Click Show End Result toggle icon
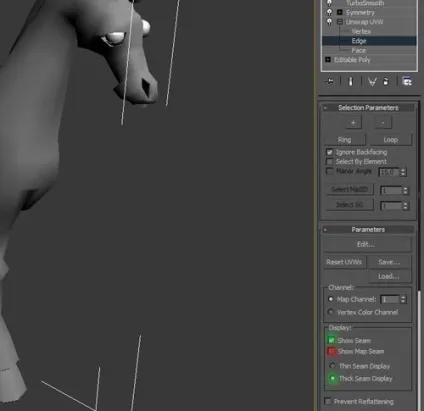 (351, 81)
